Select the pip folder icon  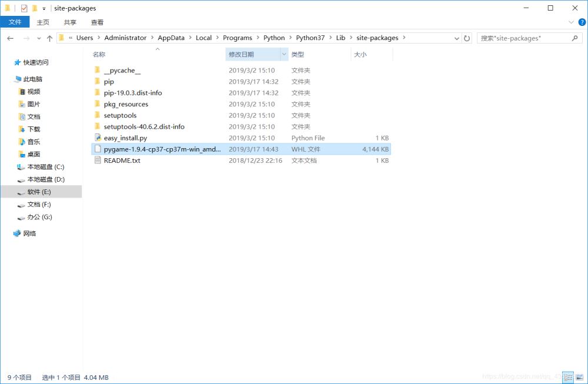tap(98, 81)
